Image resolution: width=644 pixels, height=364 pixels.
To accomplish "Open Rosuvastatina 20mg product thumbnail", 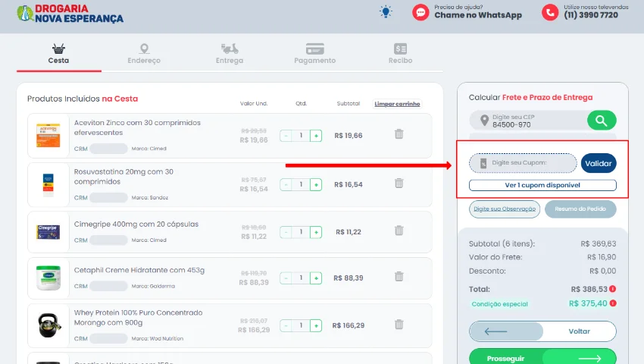I will tap(48, 185).
